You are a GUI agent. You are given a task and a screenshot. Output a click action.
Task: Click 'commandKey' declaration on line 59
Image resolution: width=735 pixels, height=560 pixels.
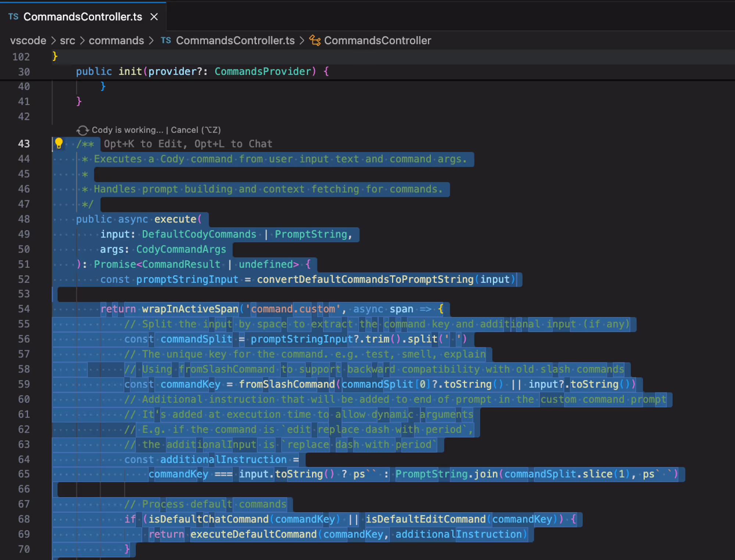(x=190, y=384)
